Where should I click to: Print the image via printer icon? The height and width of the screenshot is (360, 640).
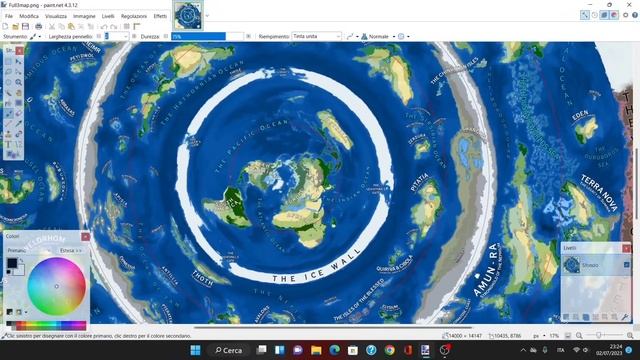pos(38,27)
